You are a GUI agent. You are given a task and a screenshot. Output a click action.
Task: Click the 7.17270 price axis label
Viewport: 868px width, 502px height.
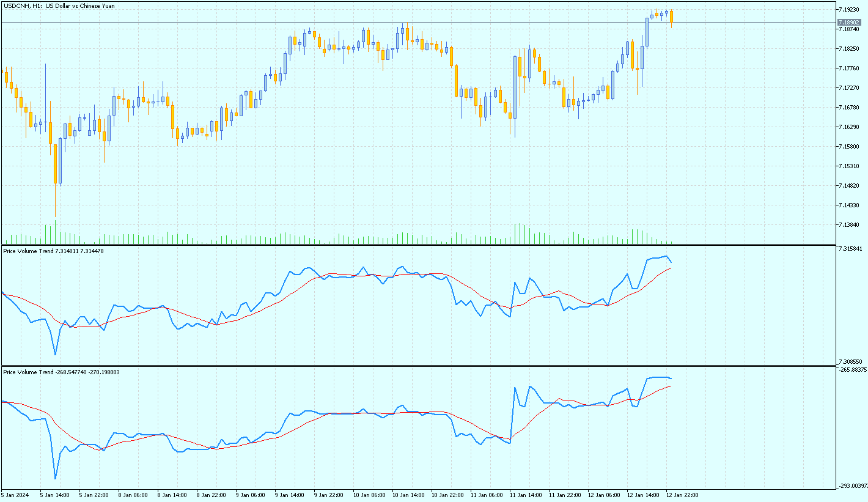point(850,88)
